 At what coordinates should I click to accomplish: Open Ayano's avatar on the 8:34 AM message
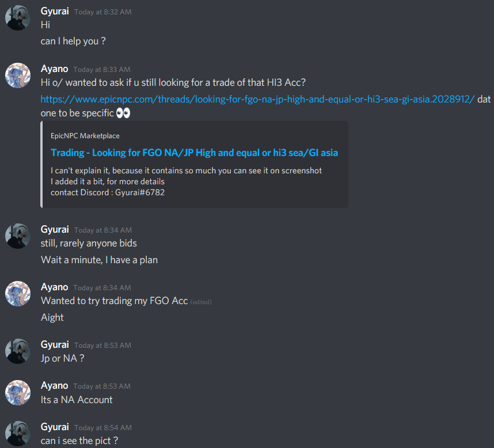[18, 294]
